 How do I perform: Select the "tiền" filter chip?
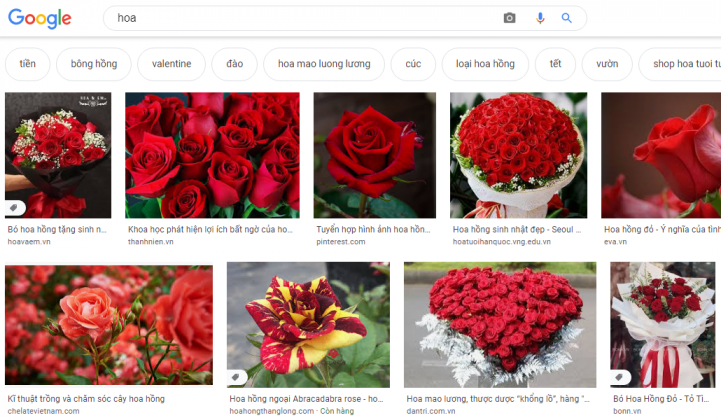tap(28, 64)
